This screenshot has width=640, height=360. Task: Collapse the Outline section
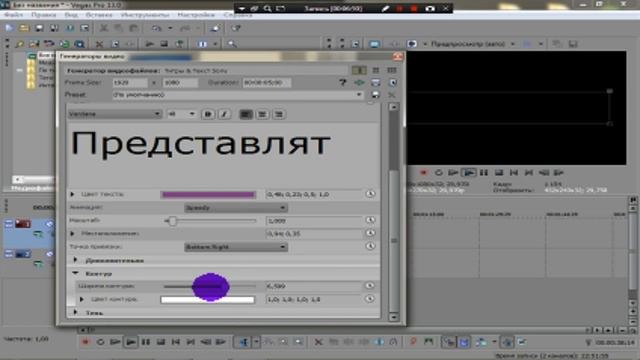pos(75,273)
